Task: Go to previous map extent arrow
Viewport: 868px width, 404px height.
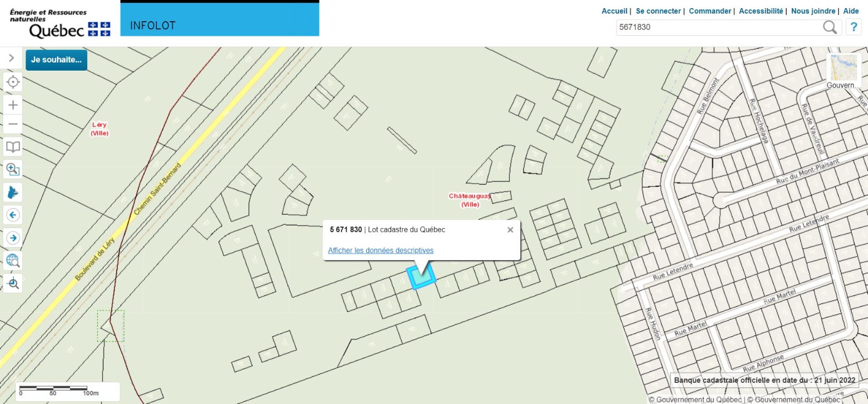Action: click(x=13, y=215)
